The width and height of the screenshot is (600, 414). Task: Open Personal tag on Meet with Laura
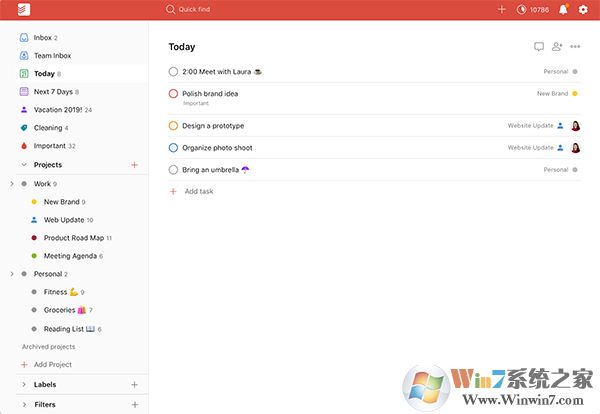coord(556,72)
